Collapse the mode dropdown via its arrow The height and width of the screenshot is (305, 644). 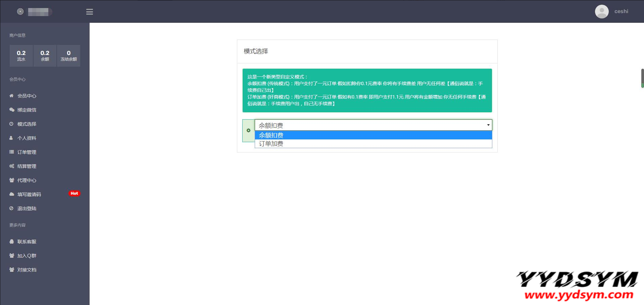pos(488,125)
